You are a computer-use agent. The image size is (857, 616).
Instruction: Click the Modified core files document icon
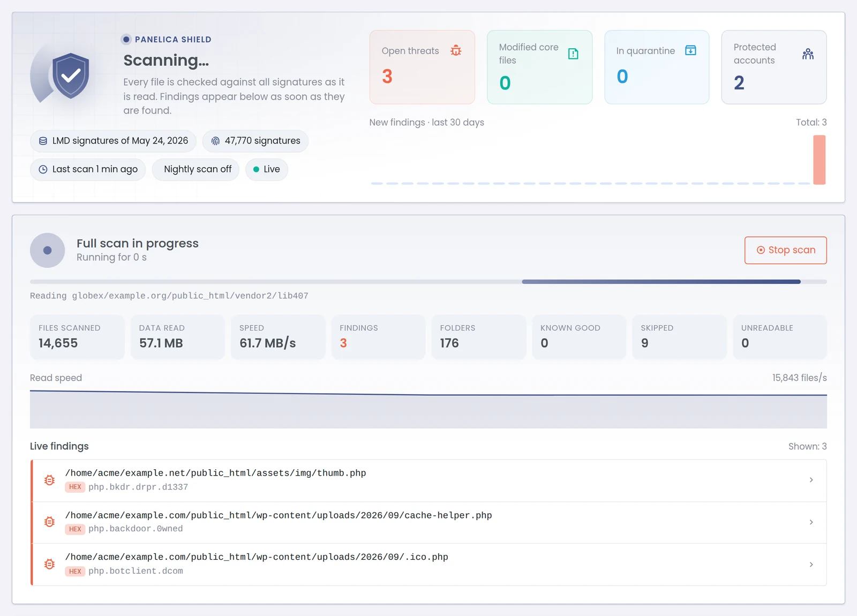(x=573, y=54)
